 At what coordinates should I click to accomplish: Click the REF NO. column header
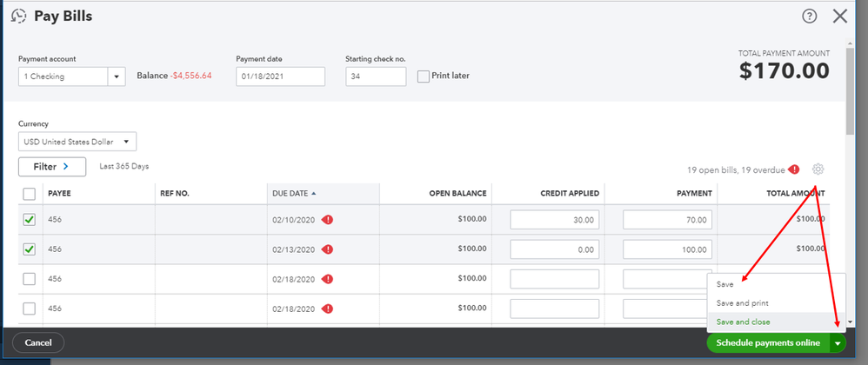tap(174, 194)
